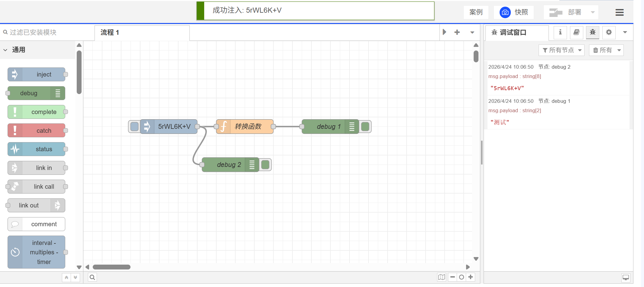Add a new flow tab with plus

(x=457, y=32)
